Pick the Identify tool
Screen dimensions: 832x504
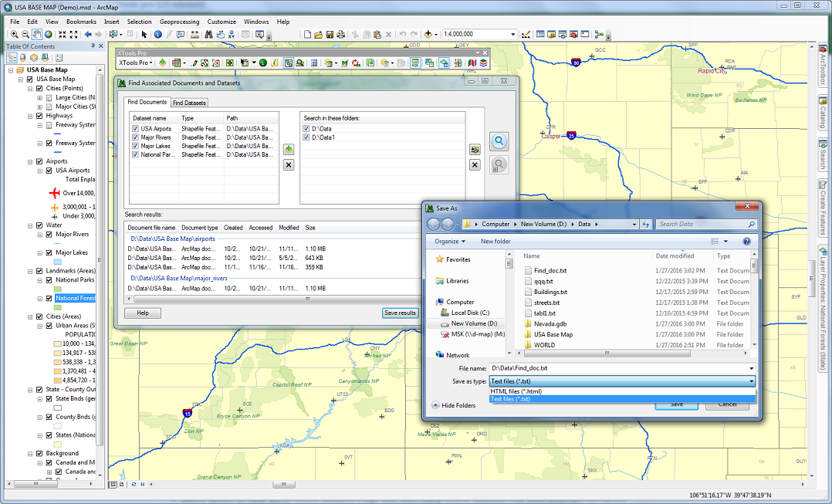point(158,35)
